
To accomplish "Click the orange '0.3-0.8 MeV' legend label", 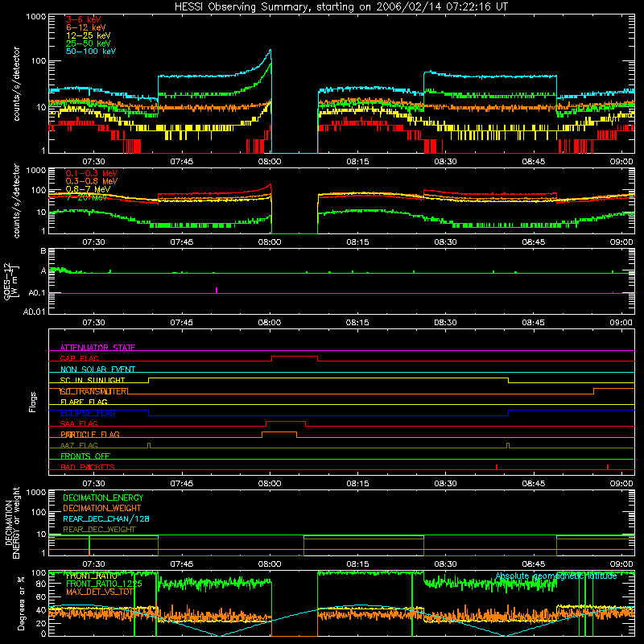I will pyautogui.click(x=92, y=181).
